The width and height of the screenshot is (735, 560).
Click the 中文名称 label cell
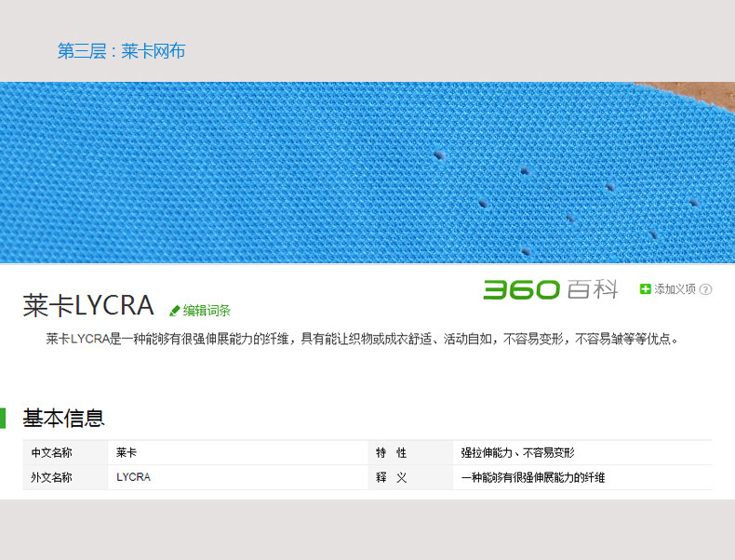[65, 453]
